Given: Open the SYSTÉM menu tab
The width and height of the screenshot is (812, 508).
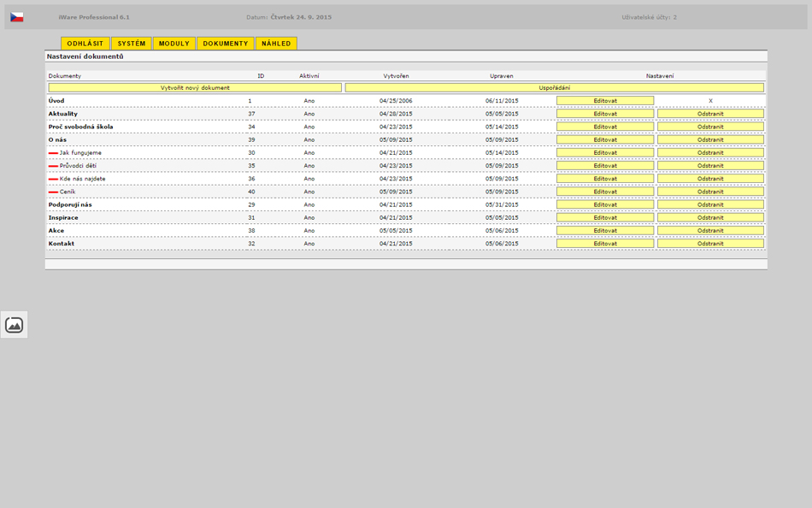Looking at the screenshot, I should pos(132,44).
